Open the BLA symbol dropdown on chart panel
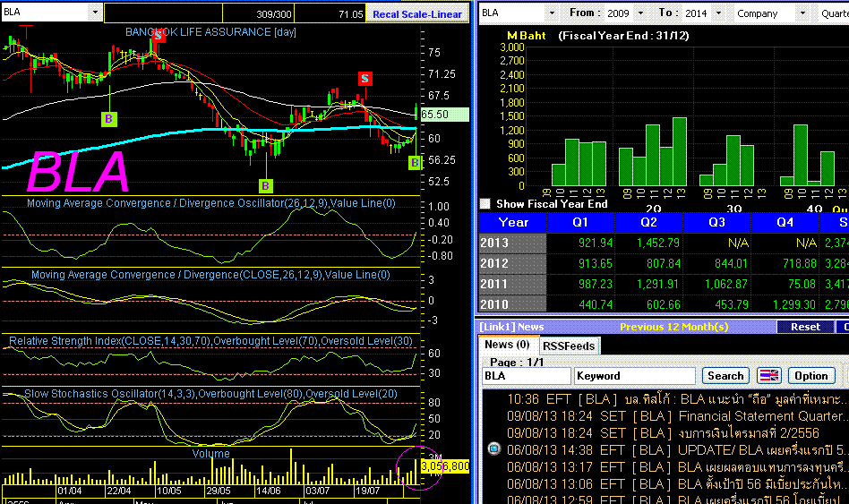The image size is (849, 504). tap(95, 12)
